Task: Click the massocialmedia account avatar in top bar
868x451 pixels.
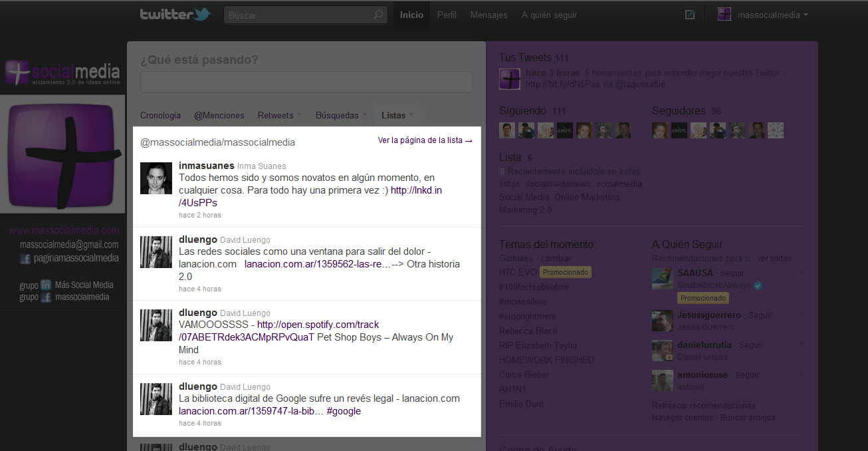Action: tap(724, 15)
